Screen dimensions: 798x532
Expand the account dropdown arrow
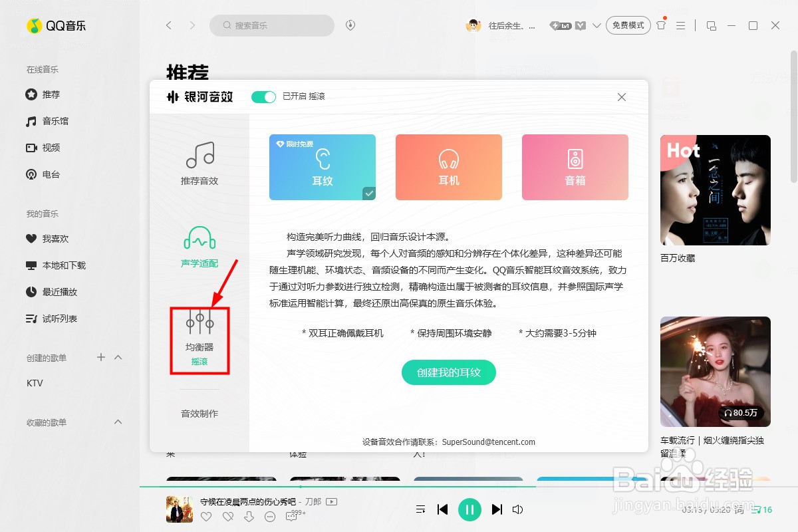click(x=597, y=26)
